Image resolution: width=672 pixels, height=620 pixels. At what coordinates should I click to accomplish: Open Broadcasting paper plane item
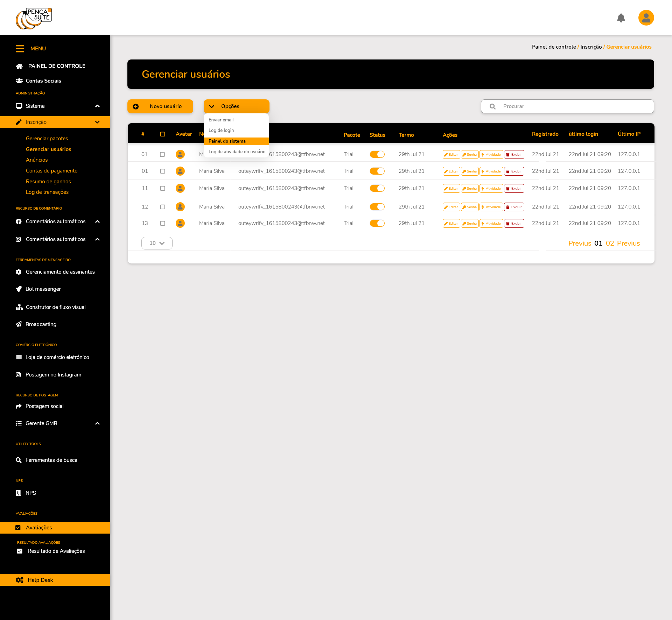coord(19,324)
